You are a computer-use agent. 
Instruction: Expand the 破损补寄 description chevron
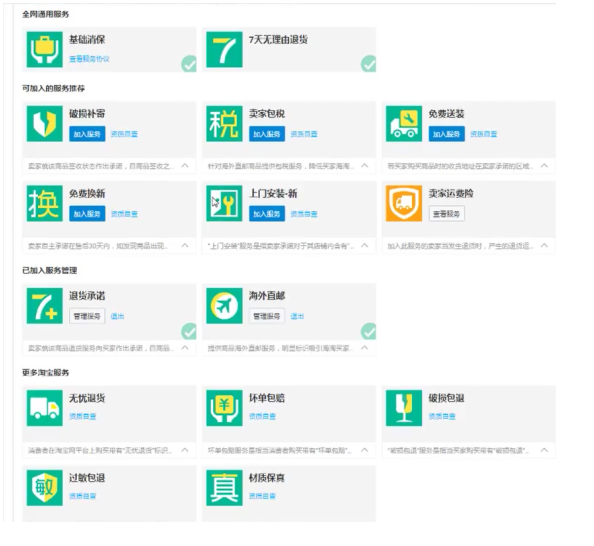coord(185,166)
